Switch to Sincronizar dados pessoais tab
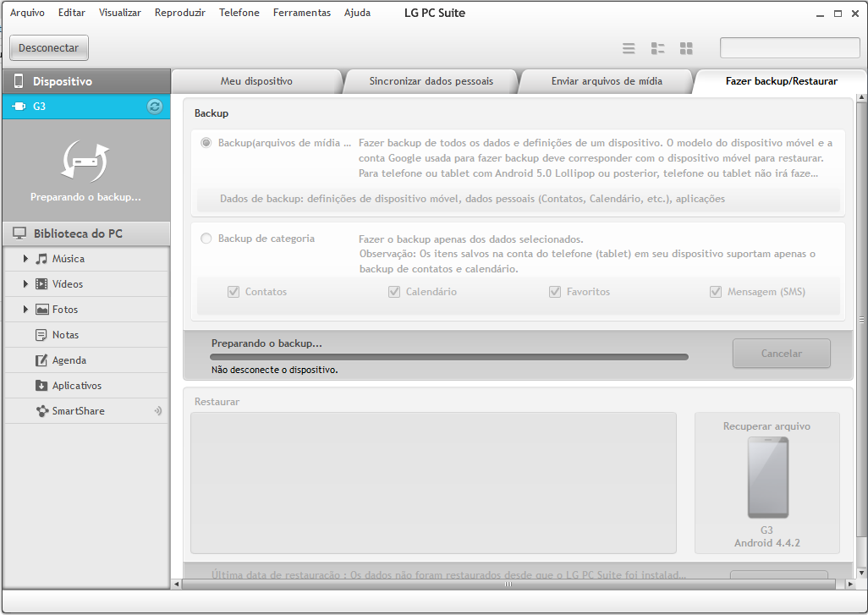The image size is (868, 615). pyautogui.click(x=431, y=81)
